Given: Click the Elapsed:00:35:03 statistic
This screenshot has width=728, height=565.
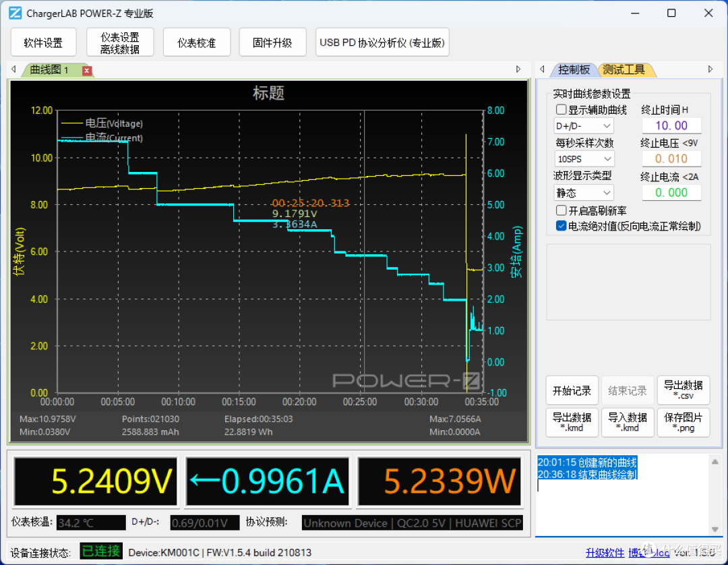Looking at the screenshot, I should pyautogui.click(x=259, y=419).
